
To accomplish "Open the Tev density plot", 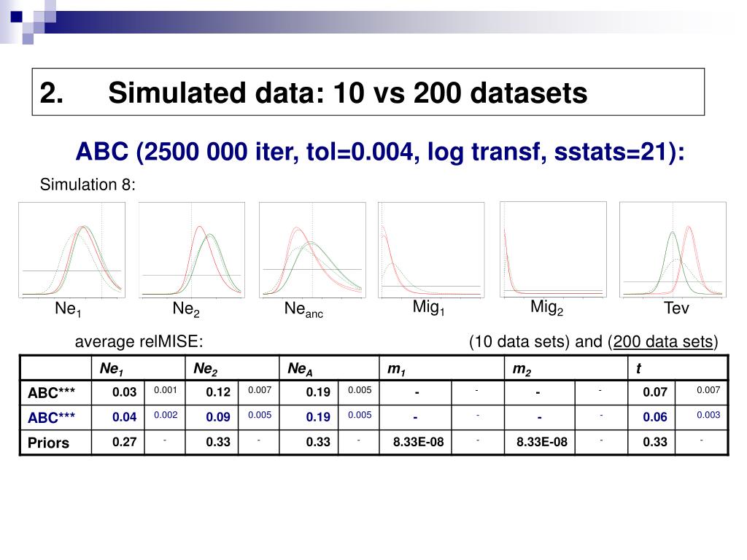I will [673, 250].
